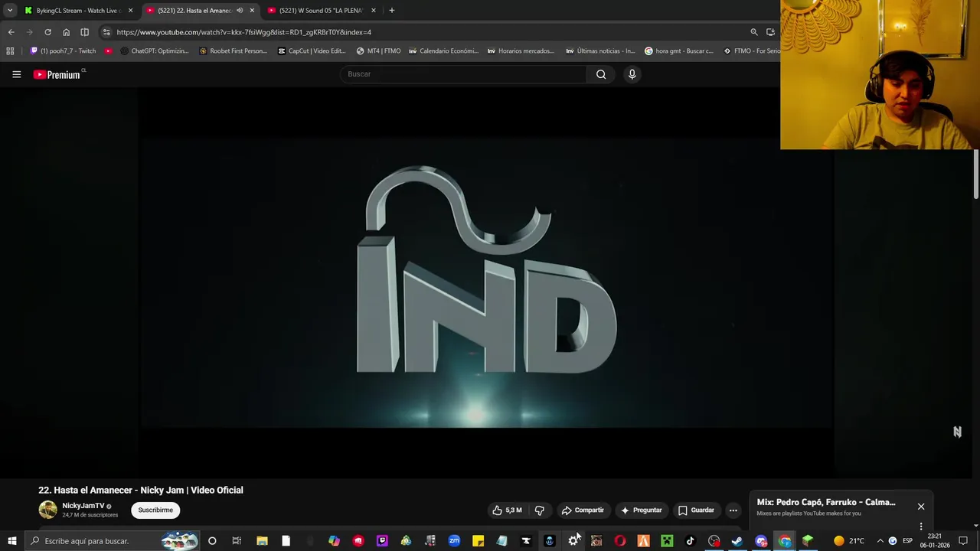Open the tab search dropdown arrow

click(9, 11)
